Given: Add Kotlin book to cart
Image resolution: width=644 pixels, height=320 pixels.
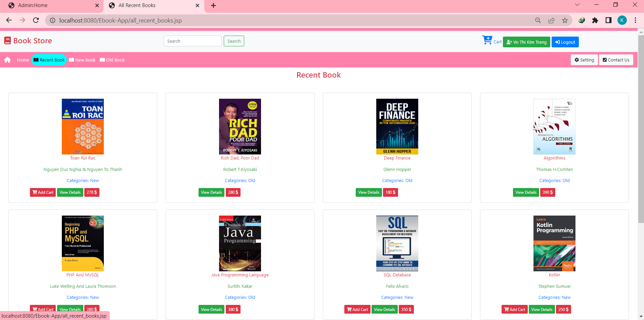Looking at the screenshot, I should pos(515,309).
